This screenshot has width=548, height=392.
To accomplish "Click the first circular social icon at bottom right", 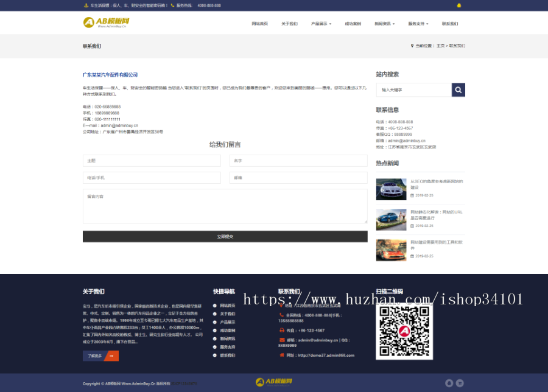I will point(449,383).
